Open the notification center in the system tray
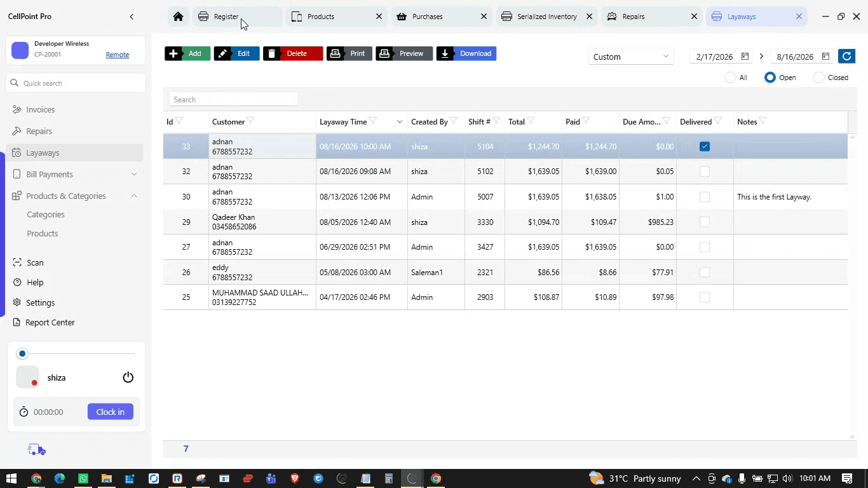Screen dimensions: 868x488 coord(847,478)
